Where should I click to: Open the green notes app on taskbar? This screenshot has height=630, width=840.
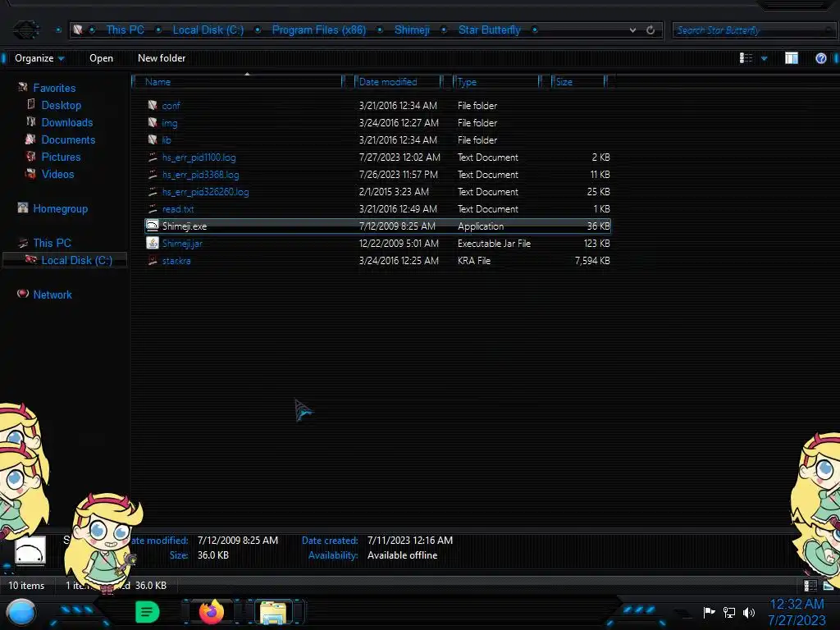(x=148, y=612)
